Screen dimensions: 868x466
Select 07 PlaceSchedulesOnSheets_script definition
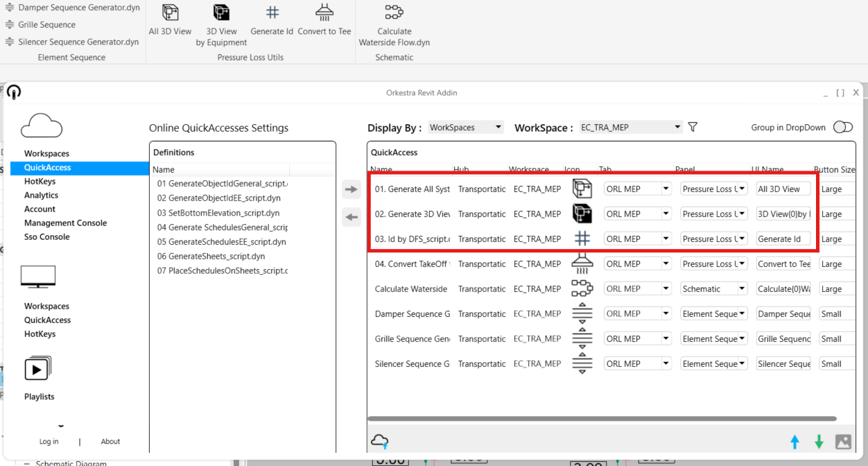(222, 270)
